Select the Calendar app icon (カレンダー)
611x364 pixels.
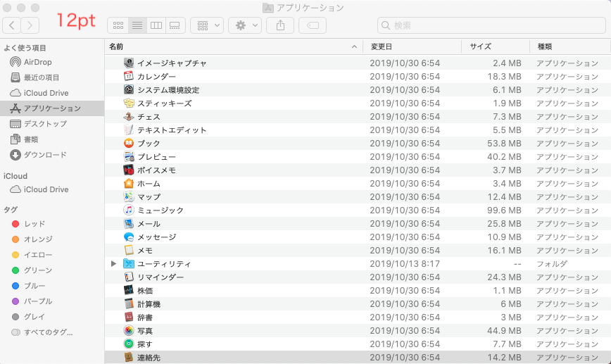129,77
